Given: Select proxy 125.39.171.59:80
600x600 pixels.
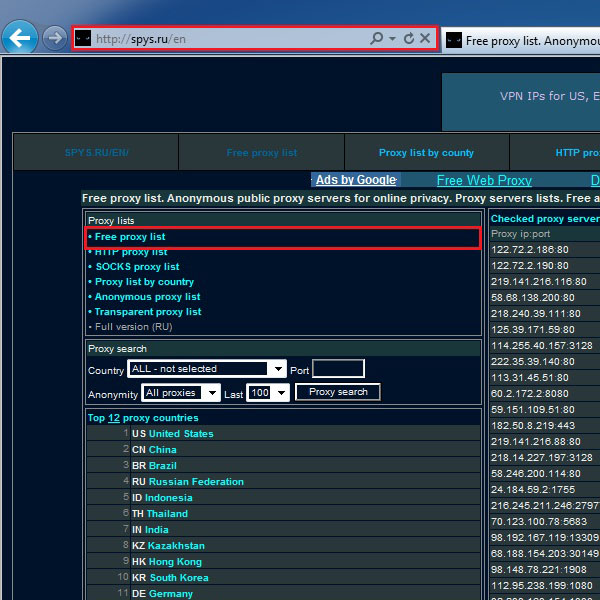Looking at the screenshot, I should (x=533, y=330).
